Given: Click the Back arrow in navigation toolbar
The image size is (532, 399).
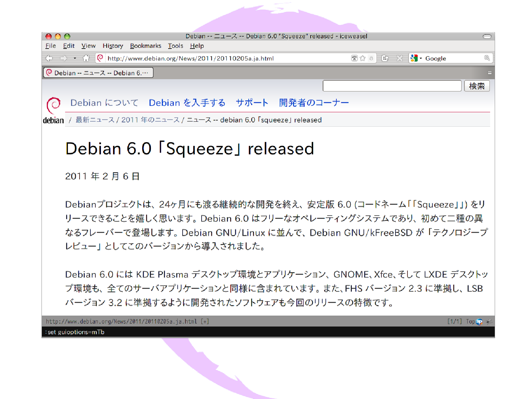Looking at the screenshot, I should [49, 58].
